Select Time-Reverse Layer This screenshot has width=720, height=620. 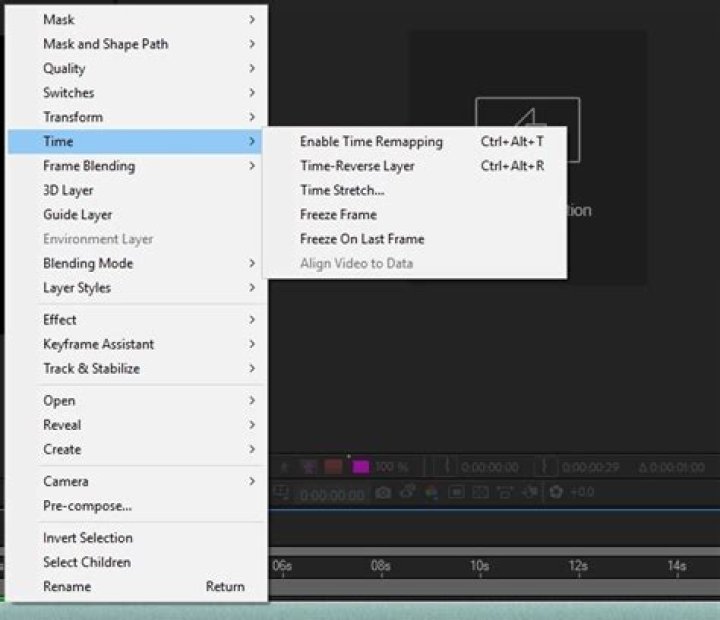[357, 166]
